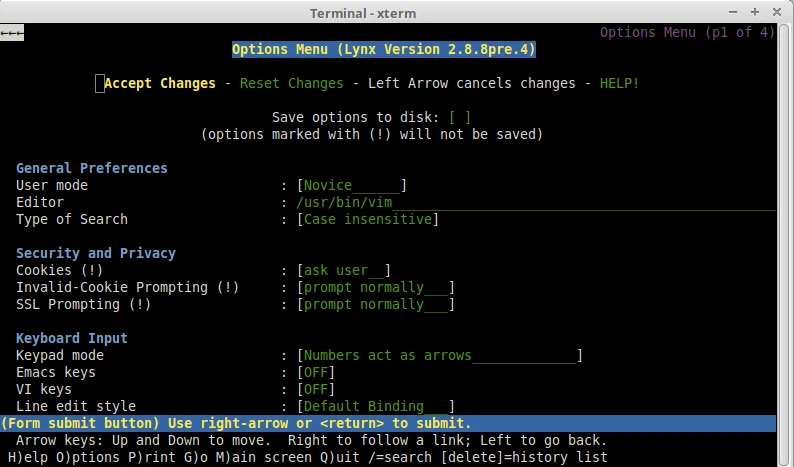This screenshot has height=467, width=794.
Task: Open the Type of Search dropdown
Action: (x=368, y=219)
